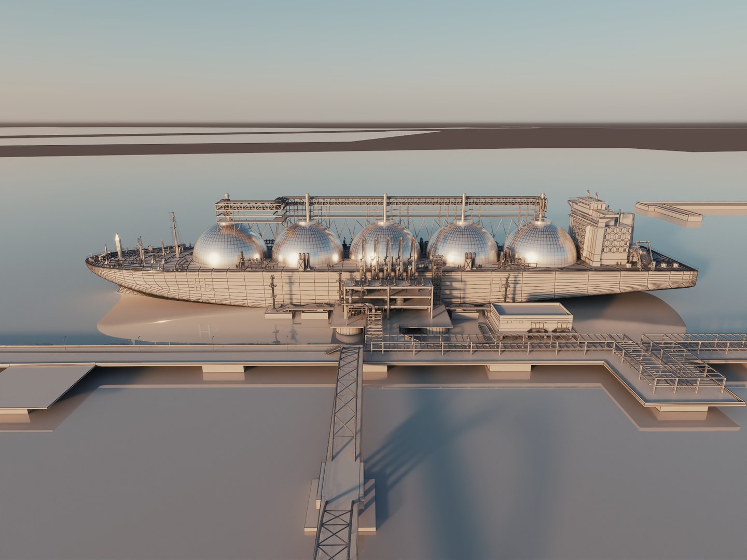Image resolution: width=747 pixels, height=560 pixels.
Task: Click the flat-roofed building on the jetty
Action: (x=531, y=318)
